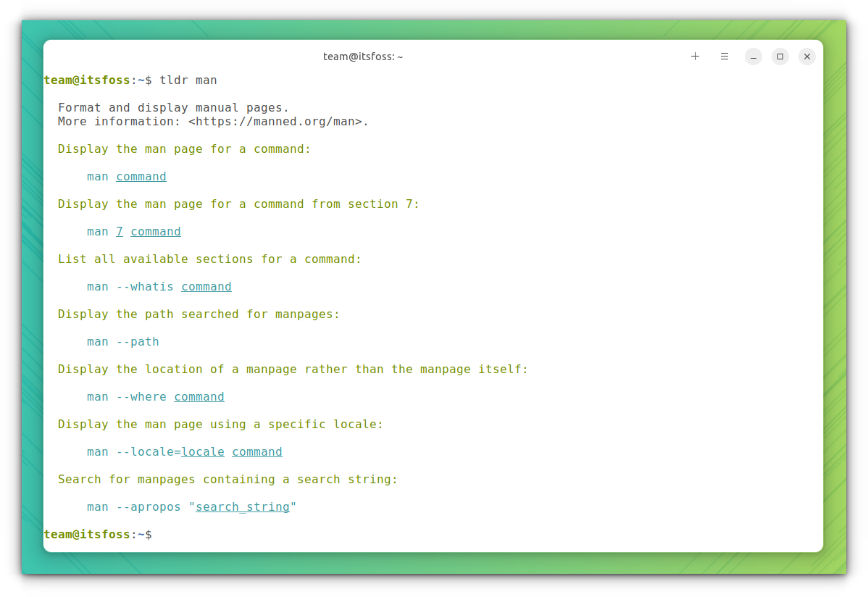
Task: Open a new terminal tab
Action: pyautogui.click(x=695, y=56)
